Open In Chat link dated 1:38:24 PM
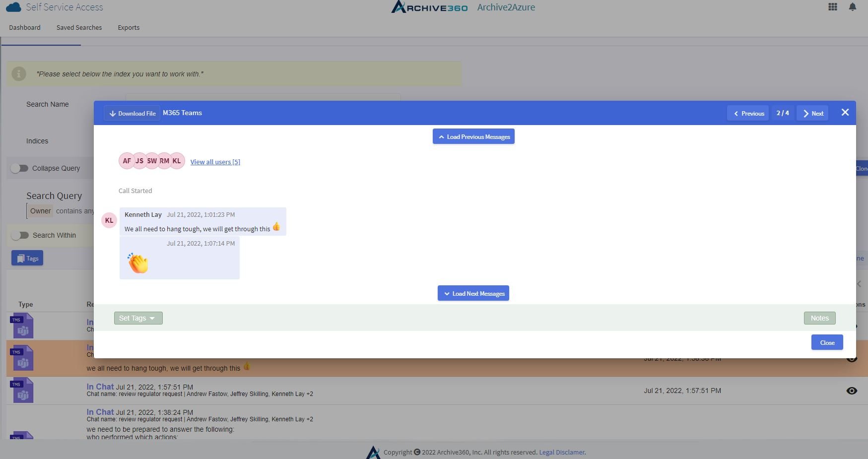This screenshot has width=868, height=459. (100, 412)
